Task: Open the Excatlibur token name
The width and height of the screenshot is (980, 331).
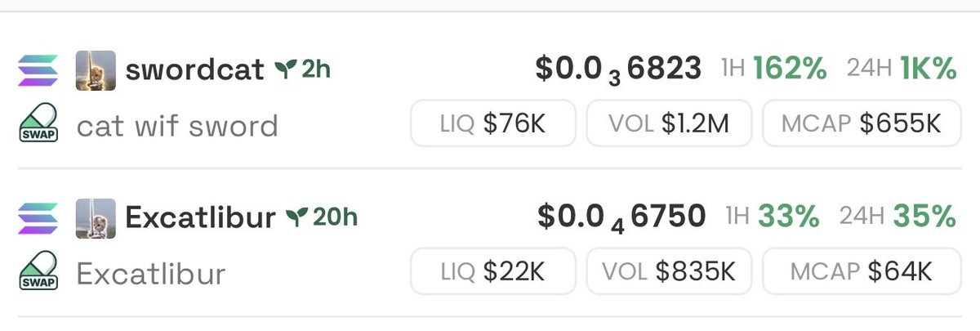Action: click(x=200, y=217)
